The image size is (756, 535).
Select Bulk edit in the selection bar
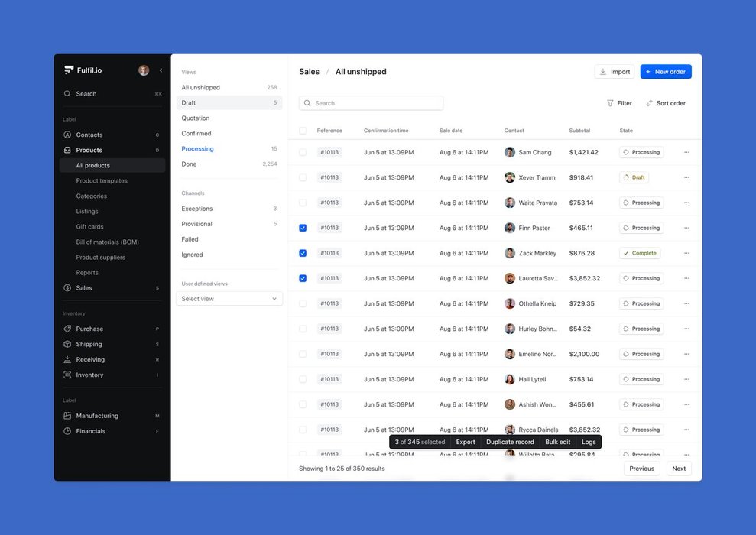(557, 442)
